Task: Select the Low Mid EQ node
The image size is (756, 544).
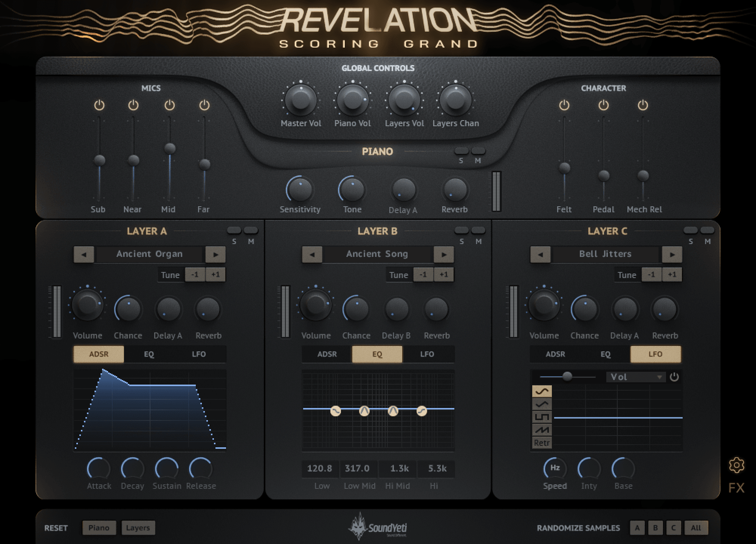Action: tap(364, 411)
